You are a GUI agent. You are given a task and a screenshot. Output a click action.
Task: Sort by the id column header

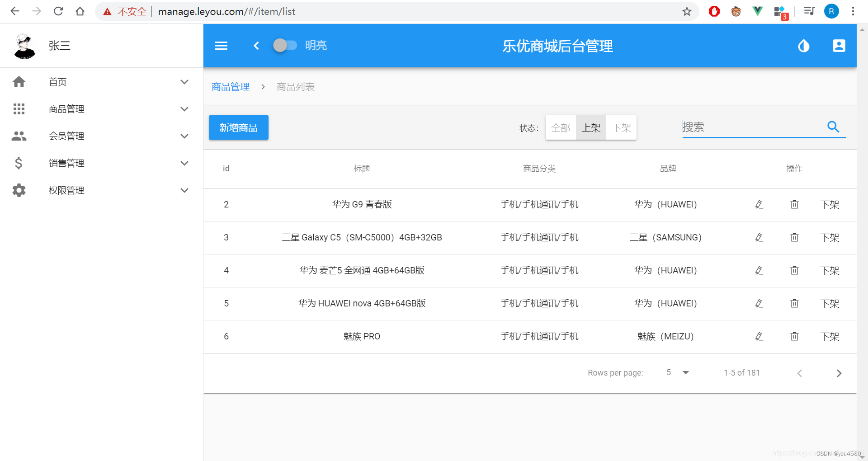click(x=226, y=169)
